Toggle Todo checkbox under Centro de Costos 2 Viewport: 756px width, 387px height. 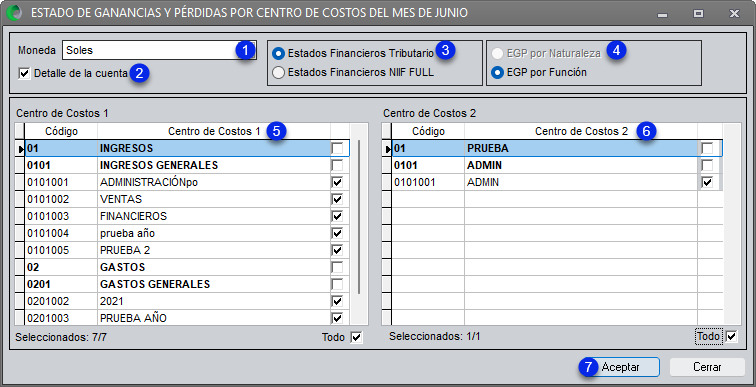(x=732, y=336)
